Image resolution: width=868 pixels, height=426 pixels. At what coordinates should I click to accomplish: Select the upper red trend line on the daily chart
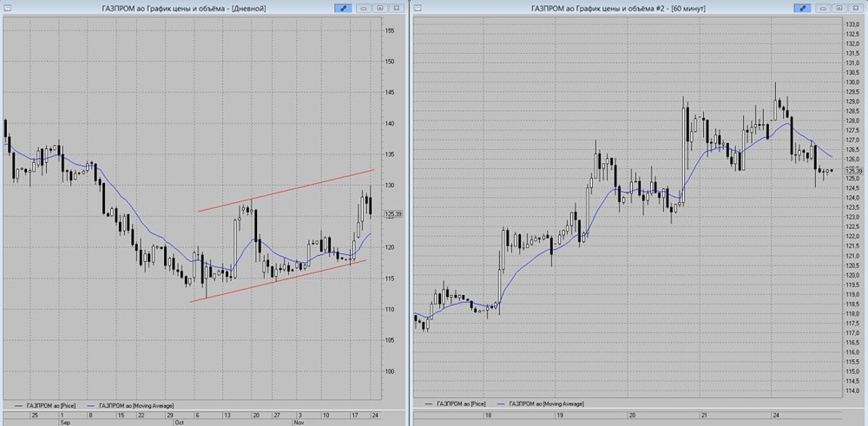tap(286, 190)
